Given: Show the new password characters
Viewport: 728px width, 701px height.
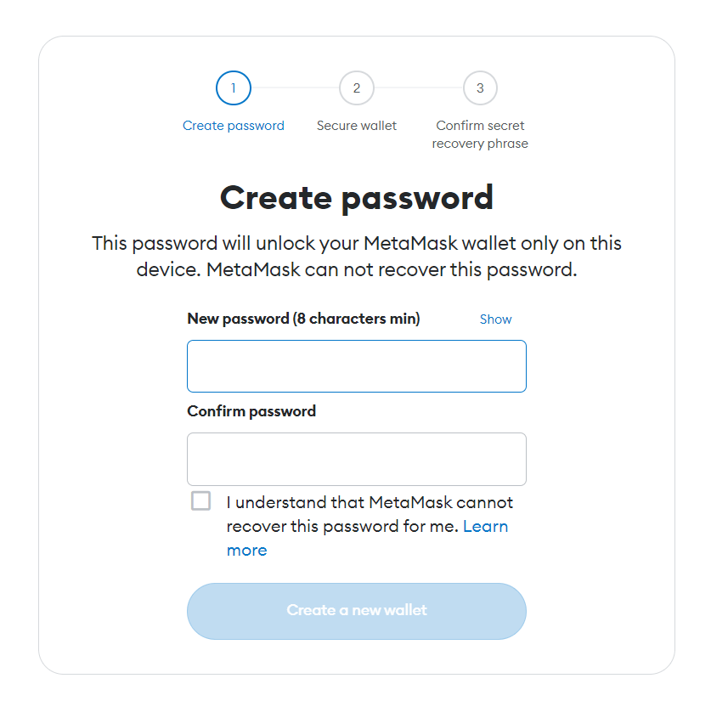Looking at the screenshot, I should [495, 319].
